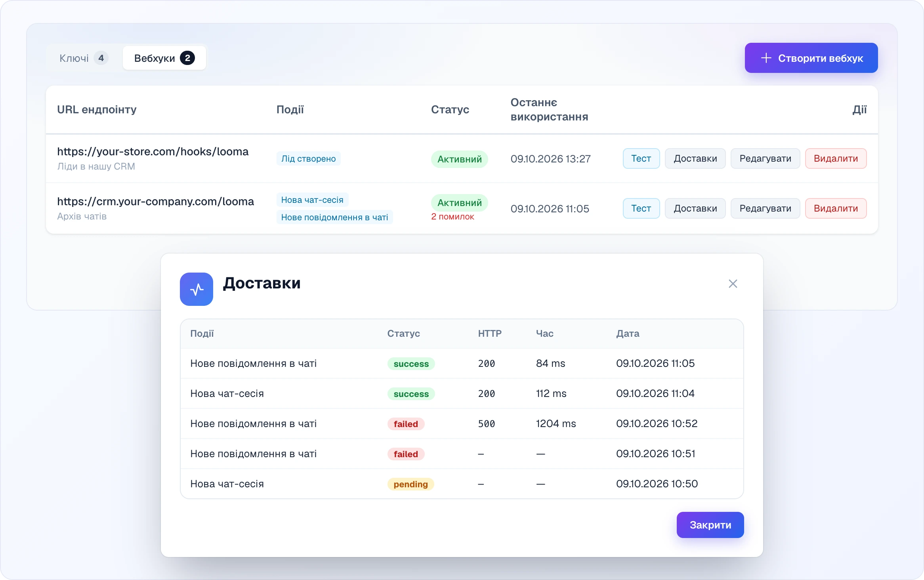The width and height of the screenshot is (924, 580).
Task: Click the Останнє використання column header
Action: (x=549, y=109)
